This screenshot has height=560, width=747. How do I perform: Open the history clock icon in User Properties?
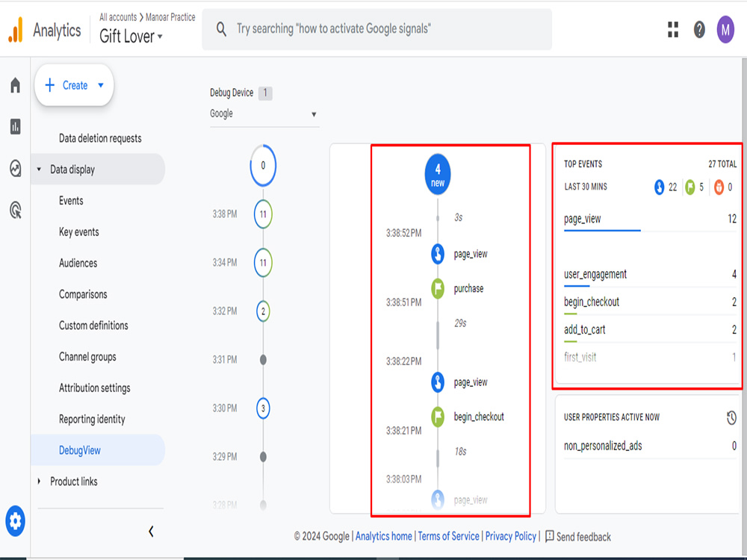pyautogui.click(x=731, y=417)
